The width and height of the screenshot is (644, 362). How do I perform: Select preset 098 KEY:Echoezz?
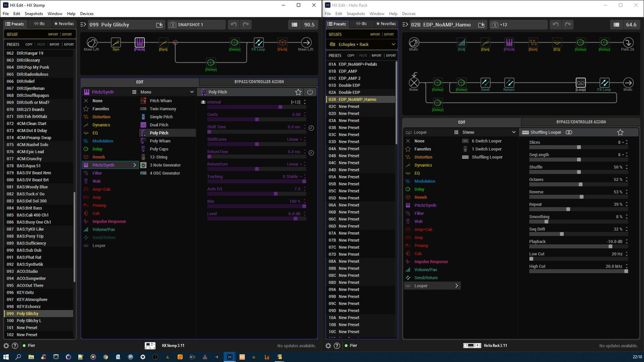(39, 306)
